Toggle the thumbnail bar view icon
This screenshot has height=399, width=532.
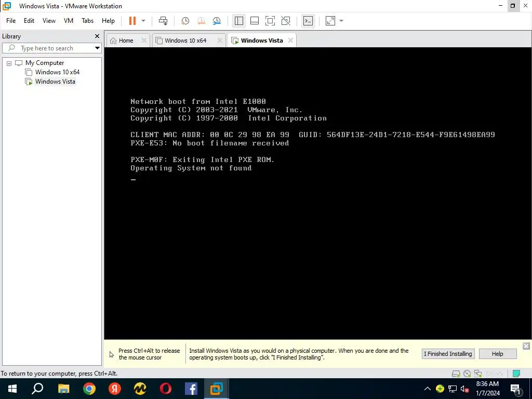click(255, 21)
